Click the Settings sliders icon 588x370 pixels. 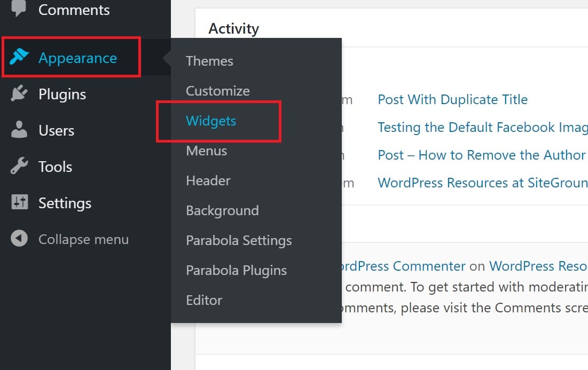(19, 203)
